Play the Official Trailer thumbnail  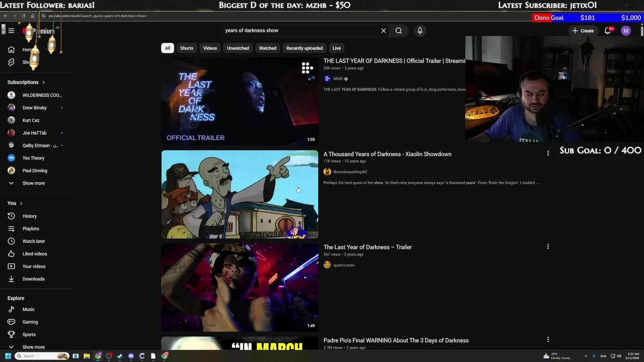tap(239, 101)
